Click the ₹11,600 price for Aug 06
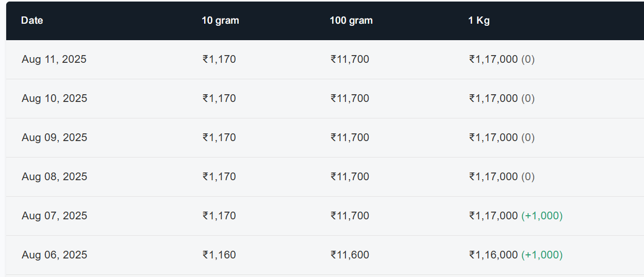 tap(350, 255)
